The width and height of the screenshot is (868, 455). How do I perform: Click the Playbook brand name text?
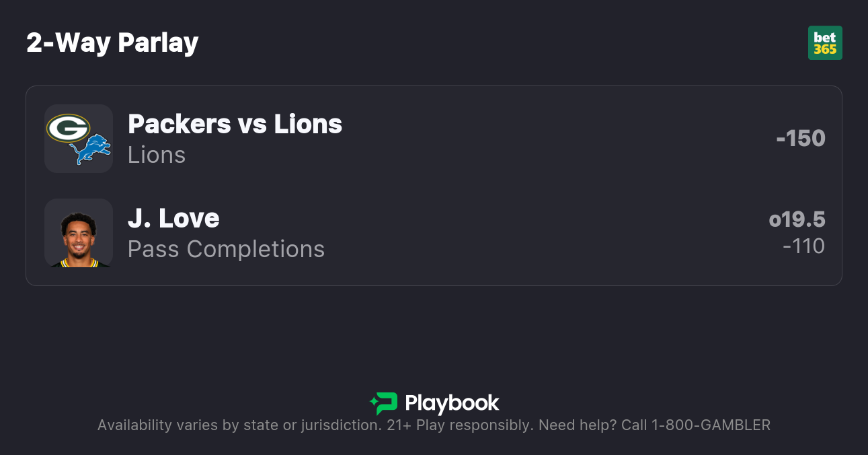tap(452, 403)
